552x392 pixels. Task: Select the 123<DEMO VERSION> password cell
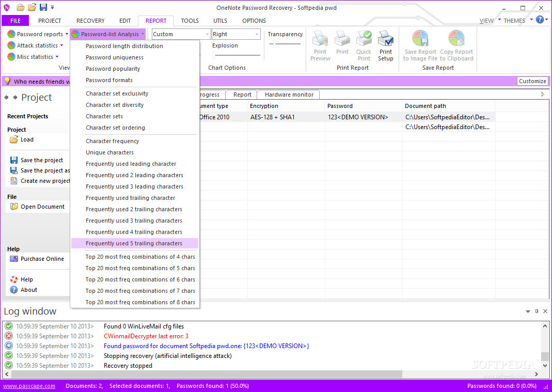coord(364,117)
